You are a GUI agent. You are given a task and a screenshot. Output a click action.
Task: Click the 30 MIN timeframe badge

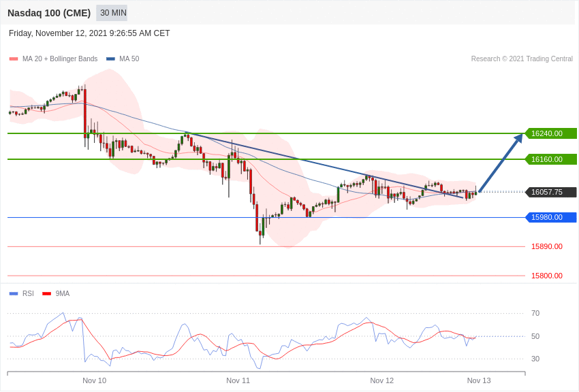(112, 13)
